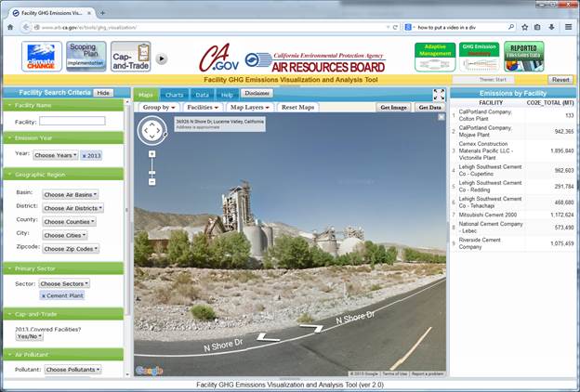Toggle fullscreen map with expand icon
Viewport: 580px width, 392px height.
click(x=439, y=94)
